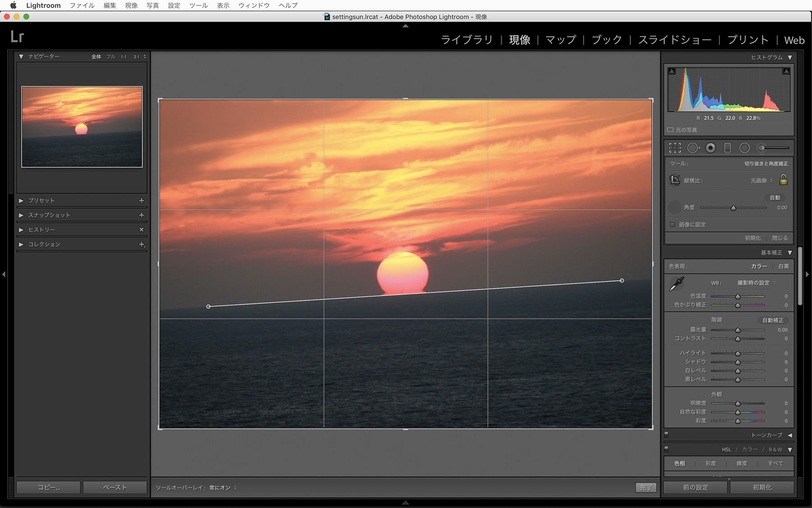Expand the スナップショット panel
Image resolution: width=812 pixels, height=508 pixels.
[21, 215]
